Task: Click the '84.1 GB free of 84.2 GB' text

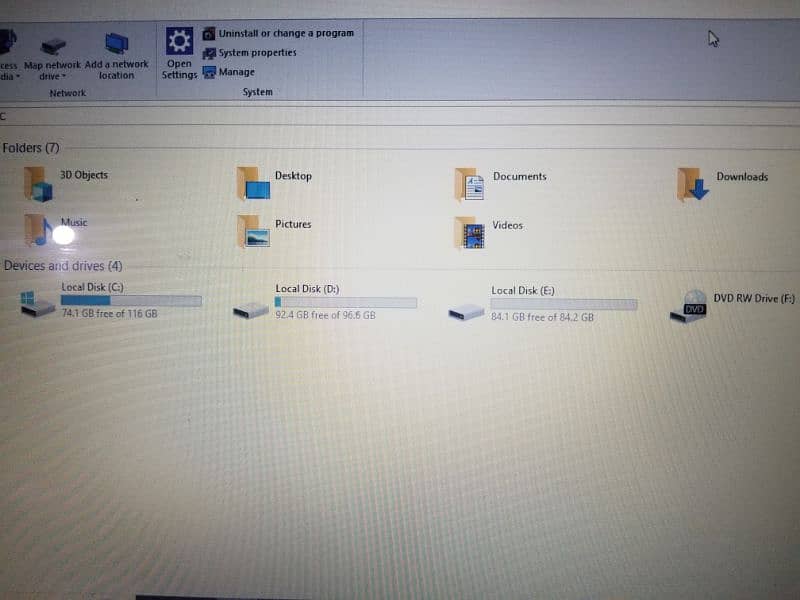Action: (542, 317)
